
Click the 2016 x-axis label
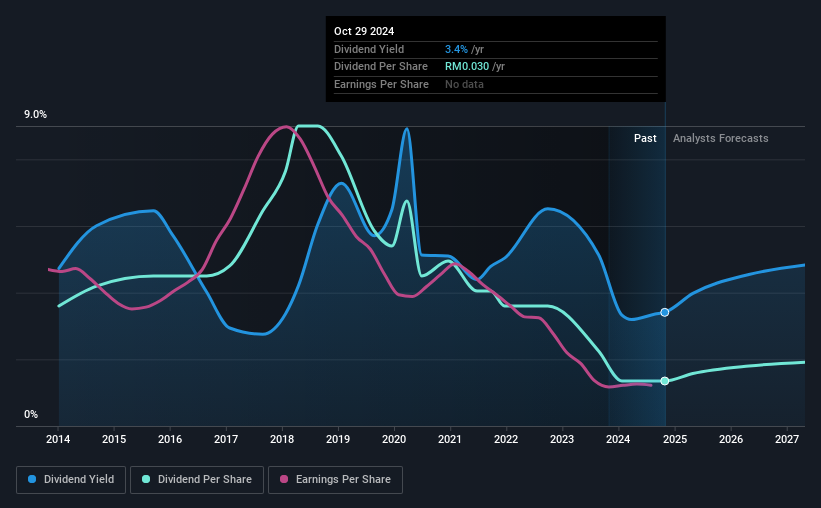(170, 439)
